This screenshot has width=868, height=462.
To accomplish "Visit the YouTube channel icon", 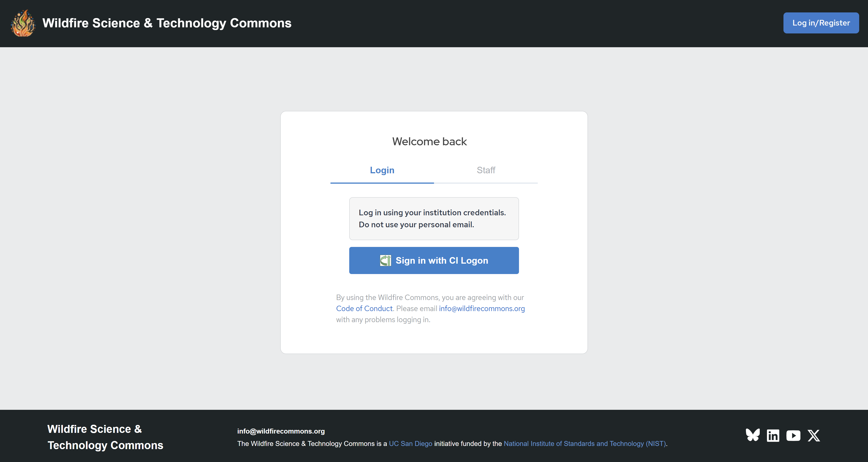I will [x=793, y=435].
